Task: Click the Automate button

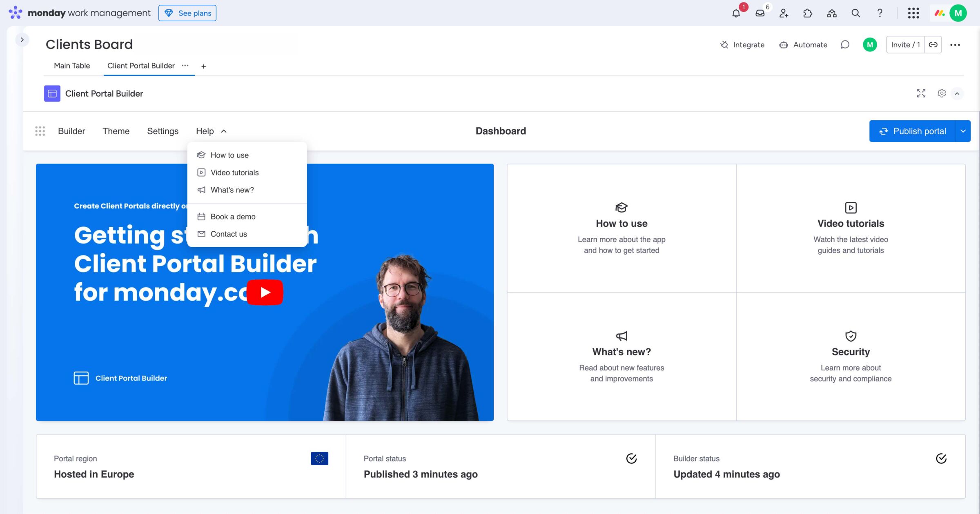Action: [x=803, y=44]
